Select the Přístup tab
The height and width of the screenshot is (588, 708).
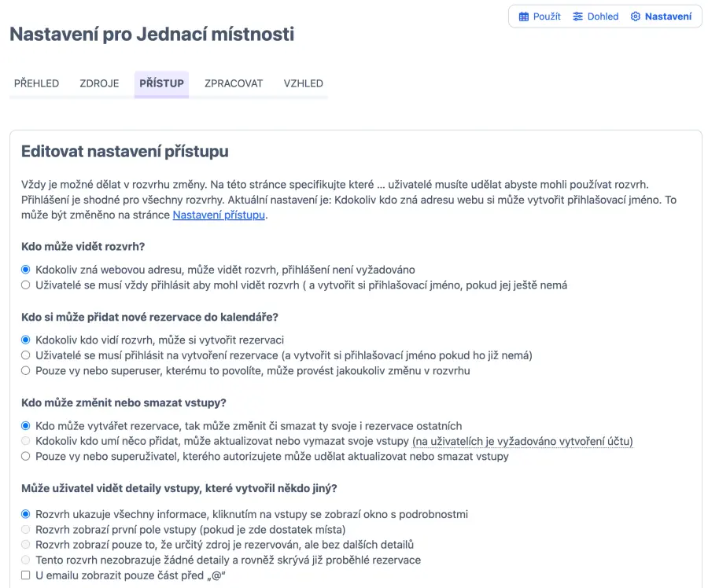point(161,83)
